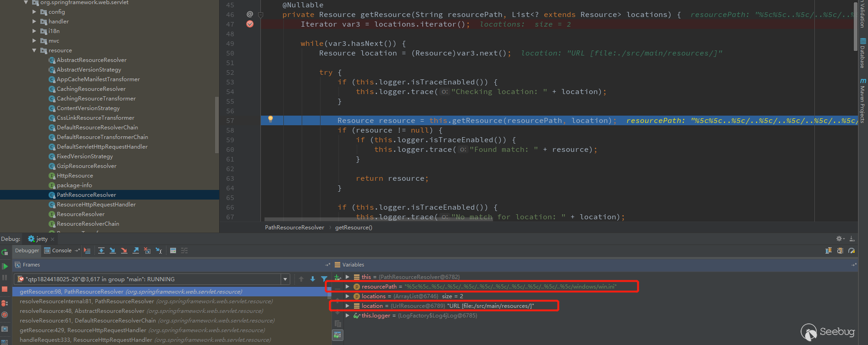Resume program with the green play icon

[x=5, y=266]
